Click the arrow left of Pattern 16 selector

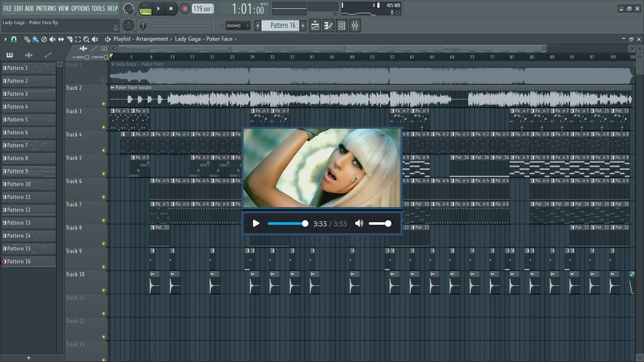(258, 26)
